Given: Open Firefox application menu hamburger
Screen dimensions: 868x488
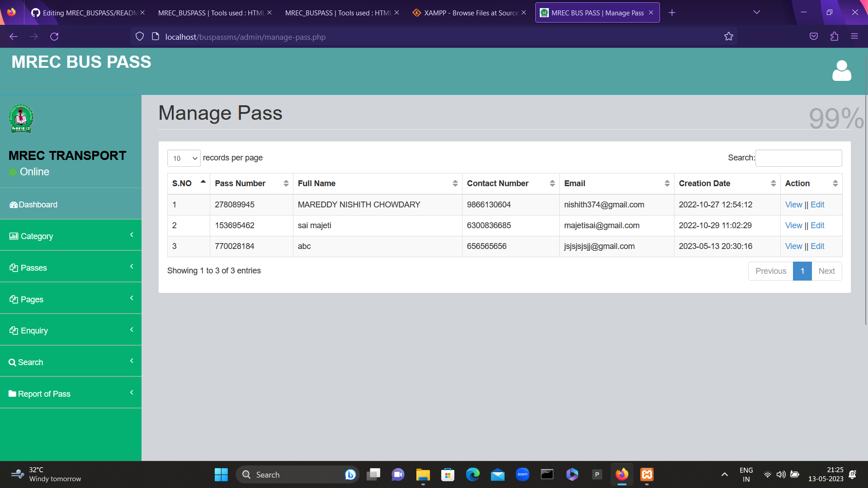Looking at the screenshot, I should 854,37.
